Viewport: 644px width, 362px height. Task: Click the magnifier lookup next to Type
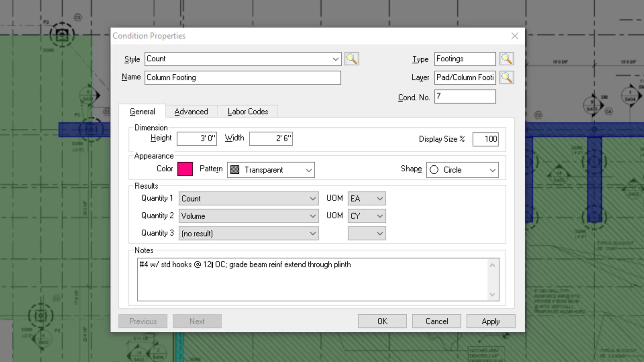tap(506, 59)
